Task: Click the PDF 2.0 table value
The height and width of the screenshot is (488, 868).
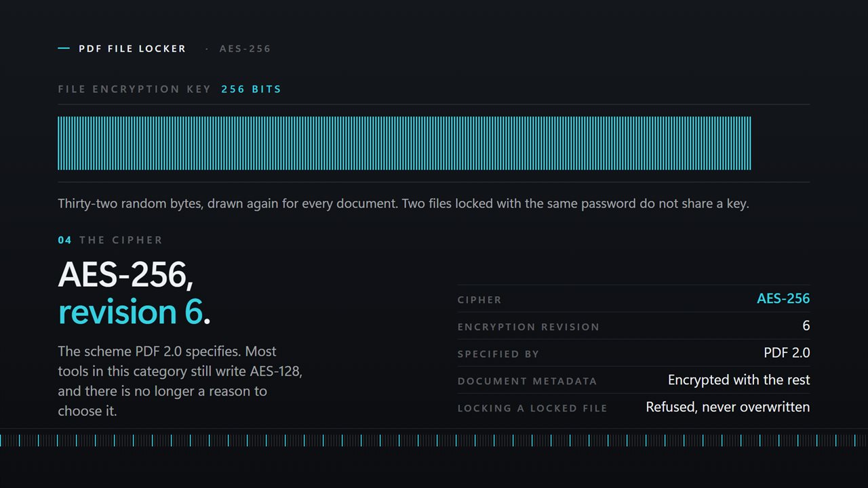Action: 787,352
